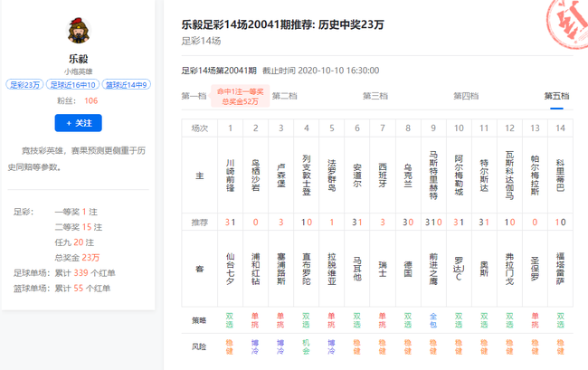Click away team 前进之鹰
The height and width of the screenshot is (370, 588).
coord(433,269)
